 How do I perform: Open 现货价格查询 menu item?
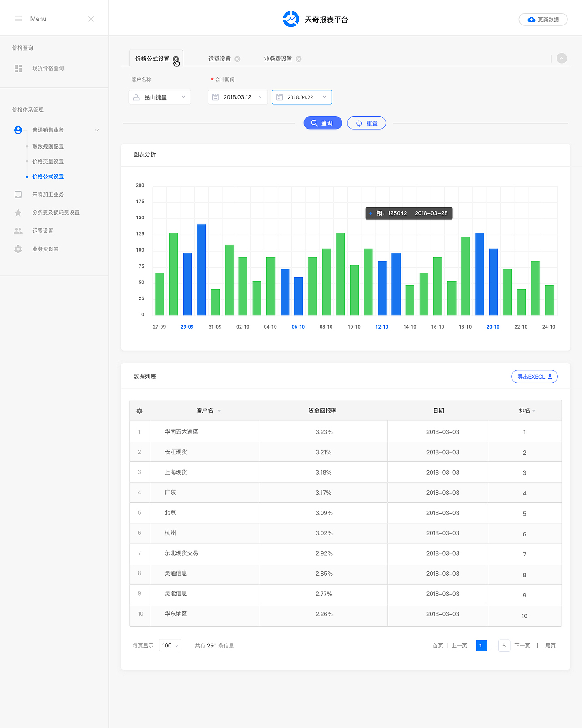48,68
